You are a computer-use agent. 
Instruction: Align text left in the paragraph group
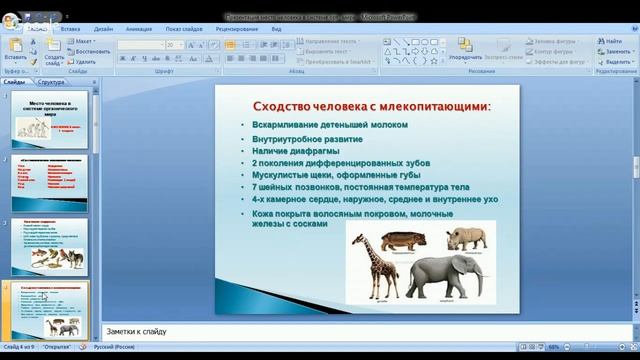230,59
